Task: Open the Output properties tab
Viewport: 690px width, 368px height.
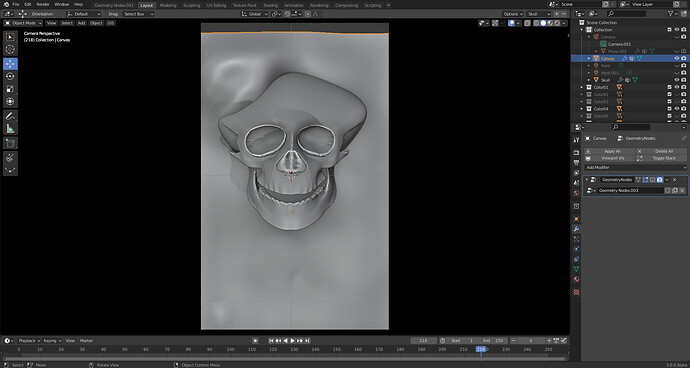Action: pyautogui.click(x=576, y=162)
